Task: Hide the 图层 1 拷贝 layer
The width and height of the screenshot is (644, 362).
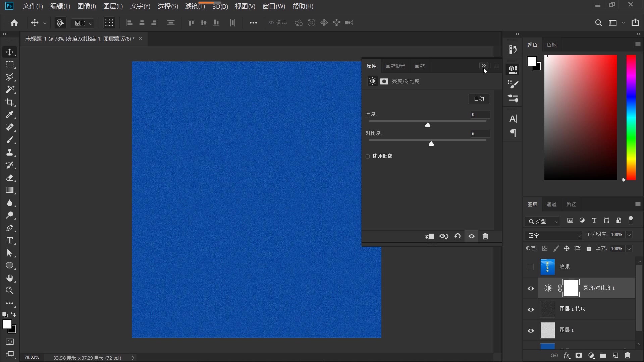Action: (x=531, y=309)
